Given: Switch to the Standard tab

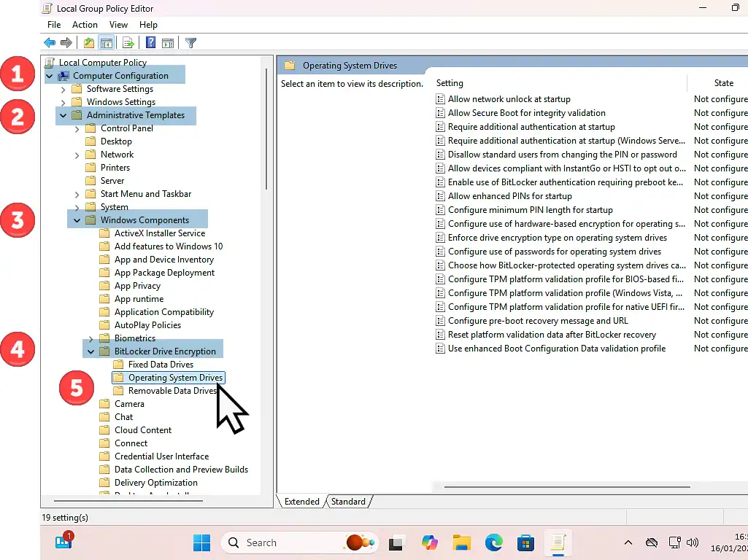Looking at the screenshot, I should [x=348, y=501].
